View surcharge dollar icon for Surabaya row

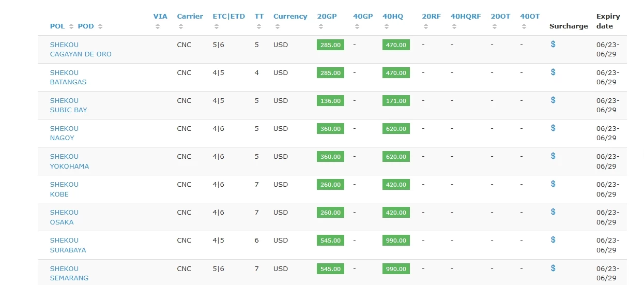(553, 240)
